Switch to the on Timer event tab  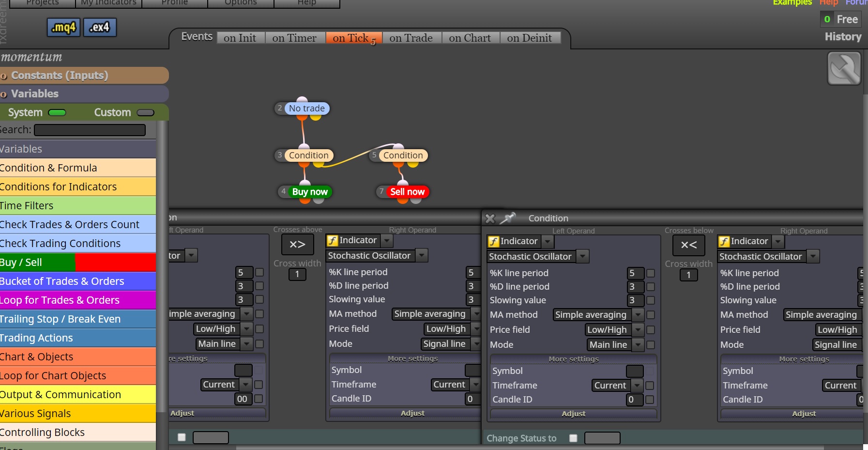click(x=294, y=38)
